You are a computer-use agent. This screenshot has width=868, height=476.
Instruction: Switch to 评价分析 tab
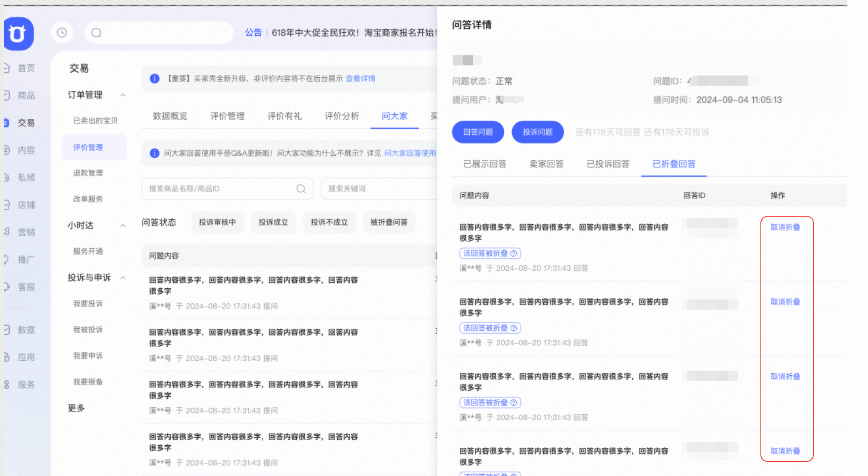pyautogui.click(x=342, y=116)
